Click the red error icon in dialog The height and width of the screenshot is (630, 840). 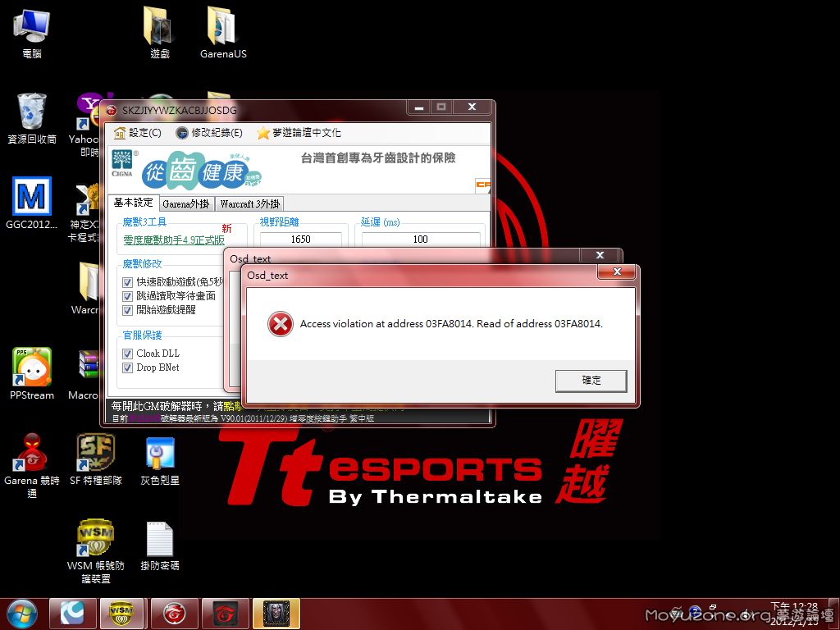[281, 323]
